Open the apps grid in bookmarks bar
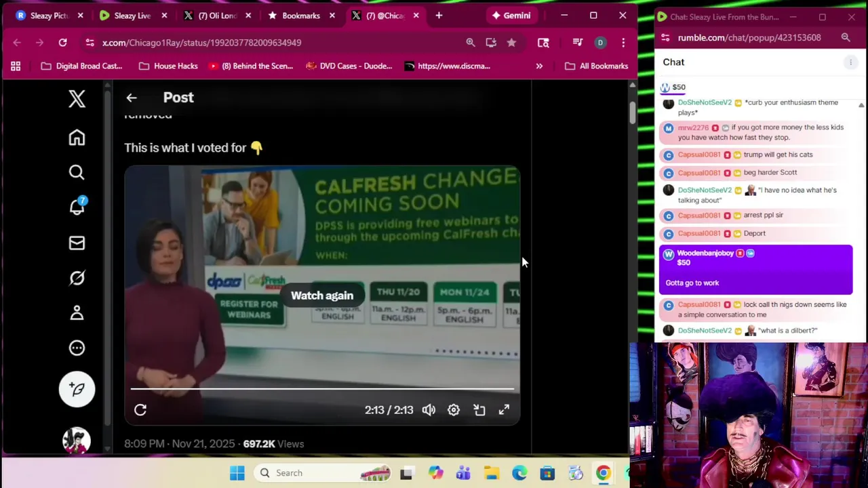Image resolution: width=868 pixels, height=488 pixels. (x=16, y=66)
